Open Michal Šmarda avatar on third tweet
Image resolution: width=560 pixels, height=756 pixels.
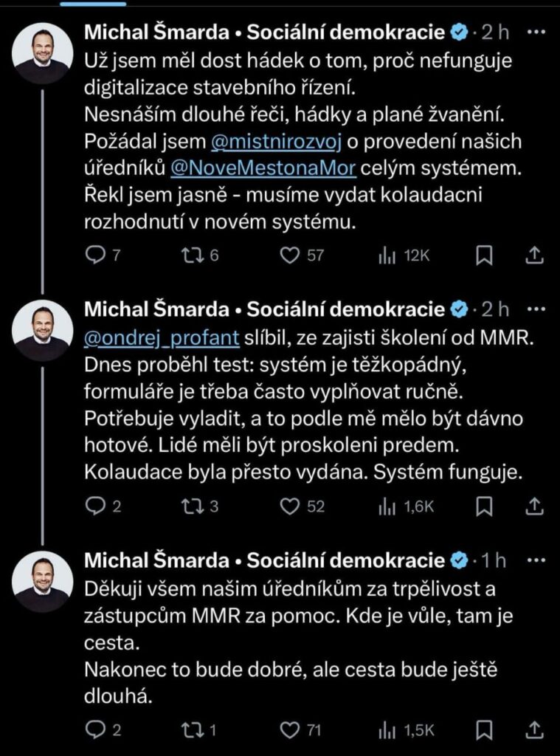pos(42,582)
